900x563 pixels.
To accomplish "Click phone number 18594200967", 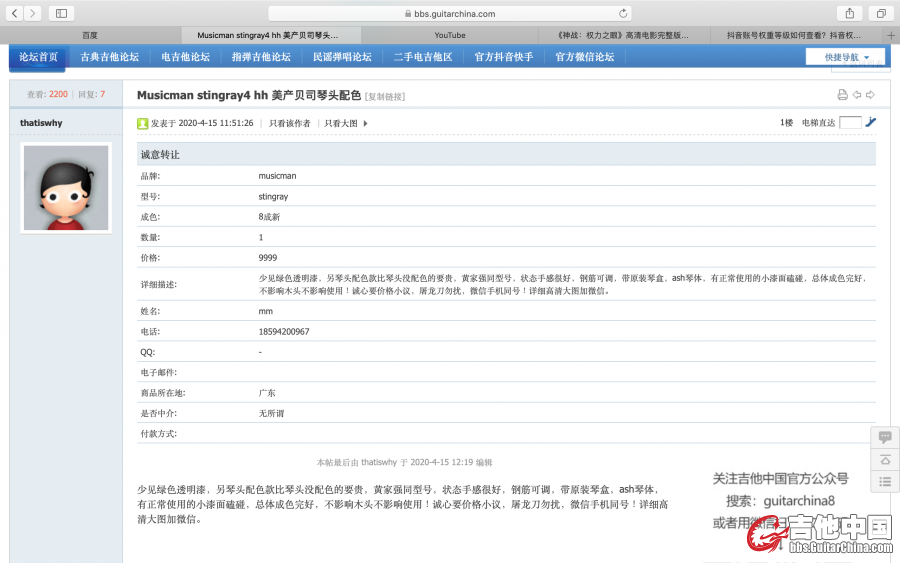I will click(x=284, y=332).
